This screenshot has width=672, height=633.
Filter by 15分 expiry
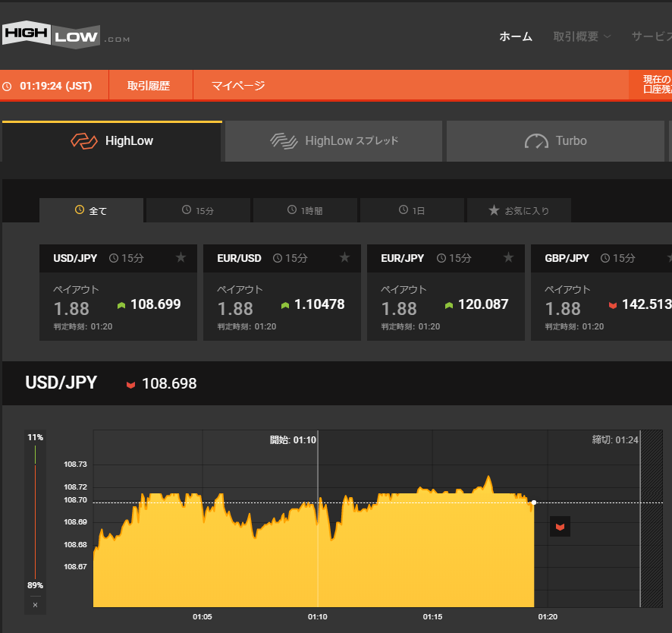pyautogui.click(x=198, y=210)
